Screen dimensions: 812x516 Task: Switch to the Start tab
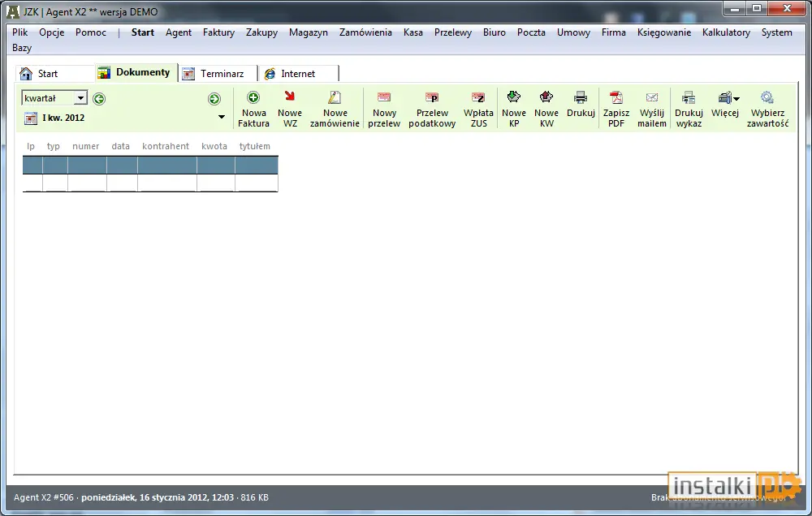pos(54,74)
